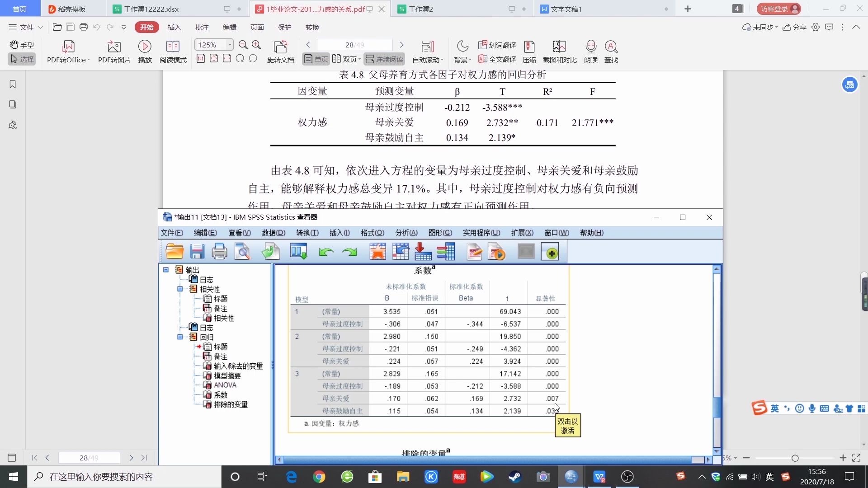The height and width of the screenshot is (488, 868).
Task: Click 压缩 to compress the PDF
Action: (529, 51)
